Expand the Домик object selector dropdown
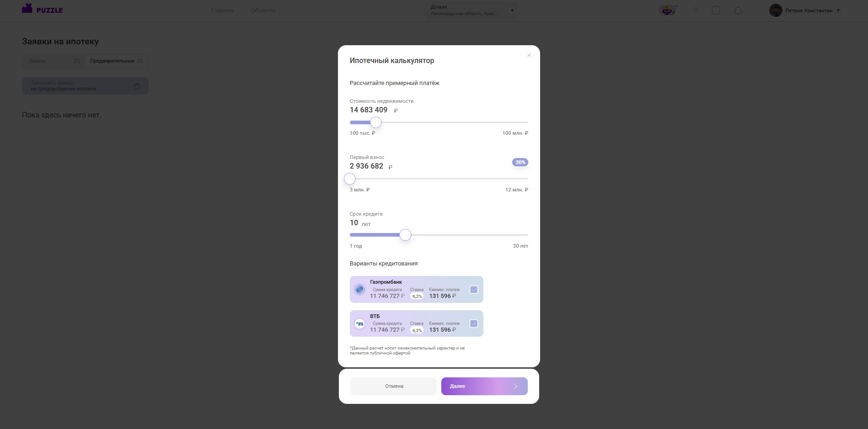This screenshot has width=868, height=429. tap(512, 11)
